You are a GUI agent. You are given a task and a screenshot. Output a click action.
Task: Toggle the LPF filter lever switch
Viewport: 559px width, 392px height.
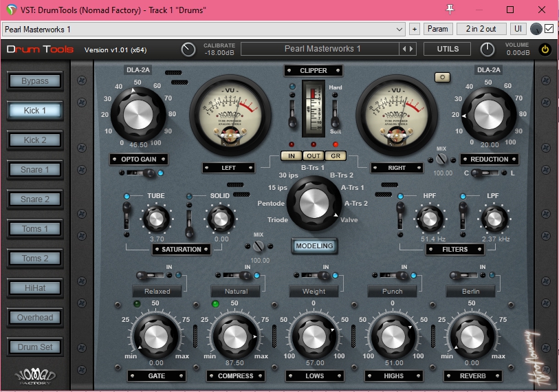click(x=463, y=215)
